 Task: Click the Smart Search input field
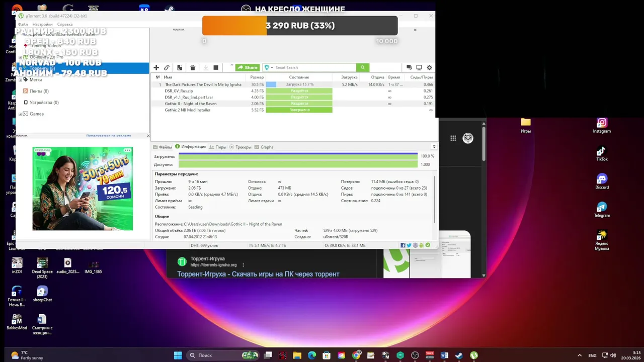315,67
